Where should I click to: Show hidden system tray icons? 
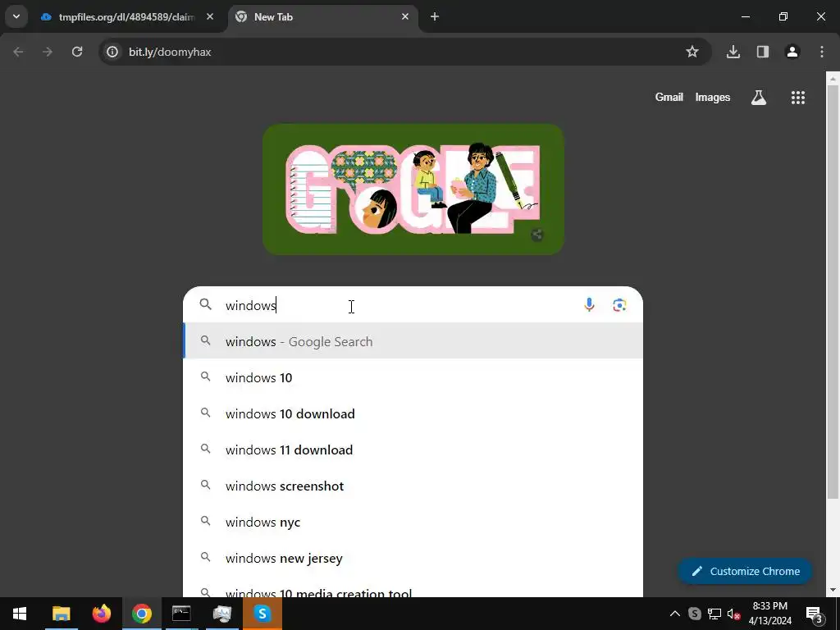click(x=675, y=614)
